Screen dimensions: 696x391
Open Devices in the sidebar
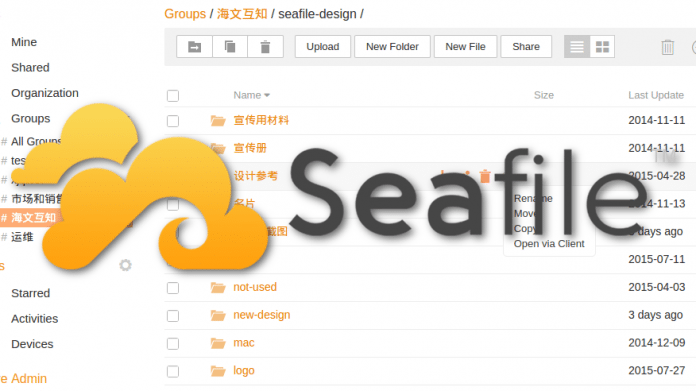coord(32,344)
